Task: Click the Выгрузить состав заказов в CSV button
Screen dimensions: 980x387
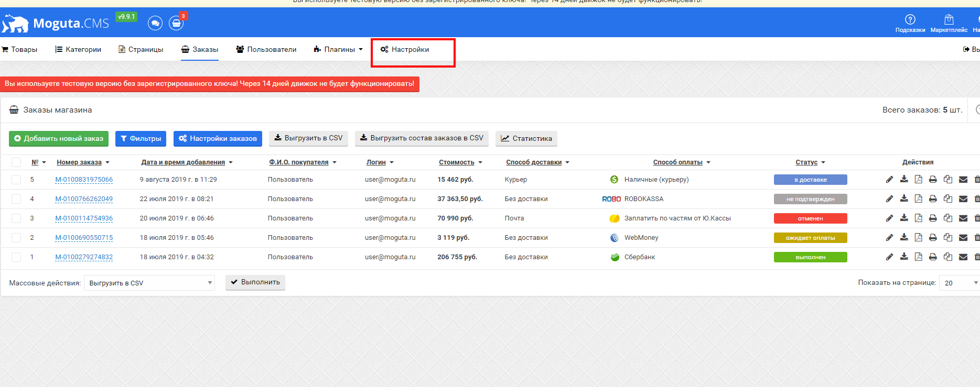Action: [422, 138]
